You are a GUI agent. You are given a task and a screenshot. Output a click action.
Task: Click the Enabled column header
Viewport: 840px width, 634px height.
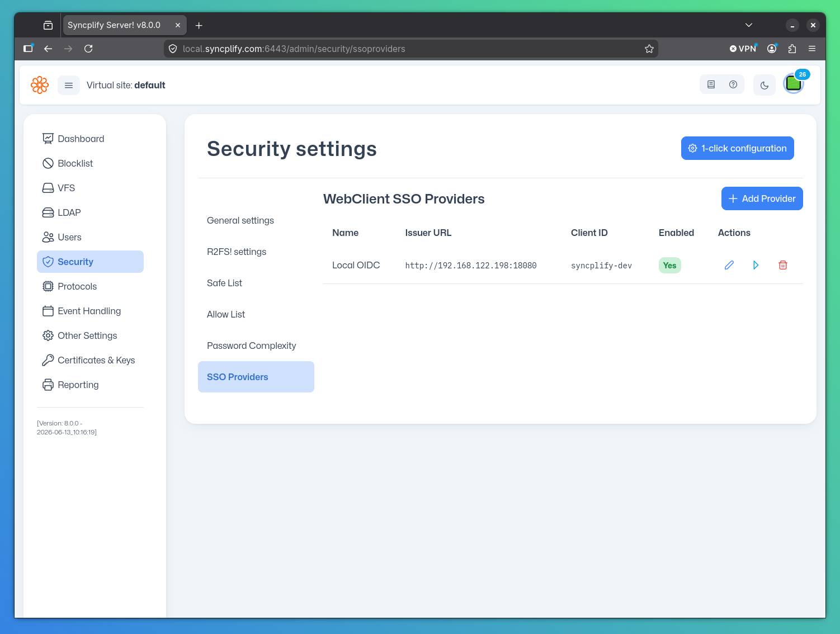pos(676,233)
